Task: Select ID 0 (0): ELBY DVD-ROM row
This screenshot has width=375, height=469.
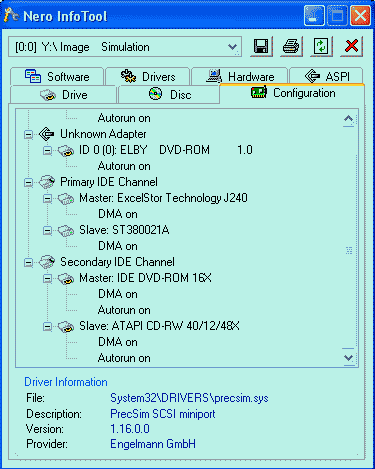Action: point(166,150)
